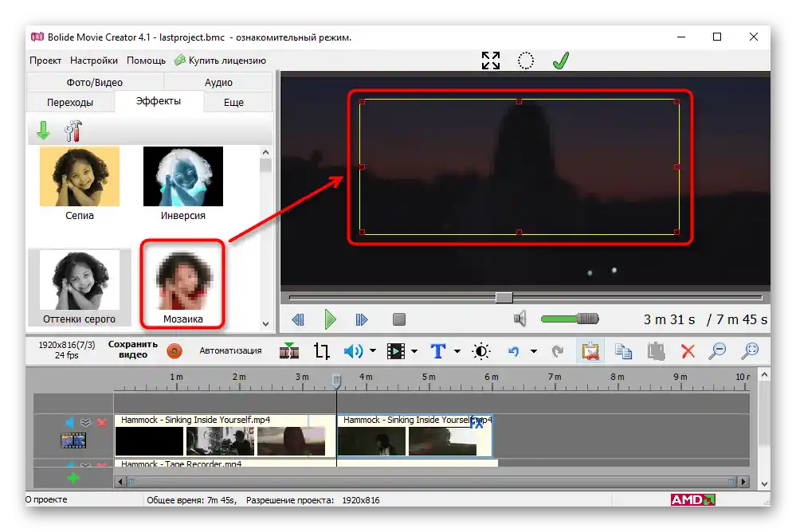Switch to the Аудио tab
The image size is (796, 532).
tap(218, 82)
